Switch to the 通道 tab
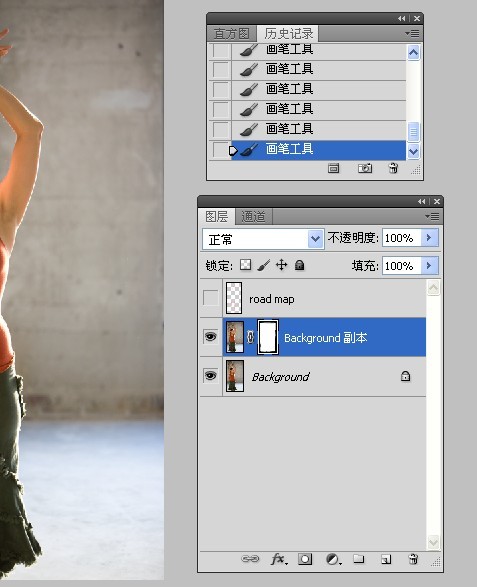The image size is (477, 587). coord(253,216)
